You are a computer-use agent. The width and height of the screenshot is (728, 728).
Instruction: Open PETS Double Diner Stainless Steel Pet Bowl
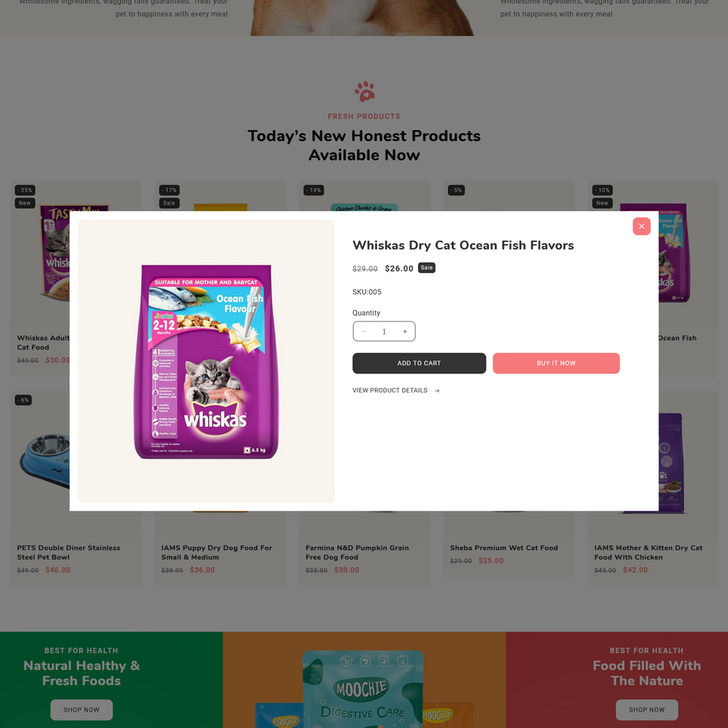pos(68,552)
